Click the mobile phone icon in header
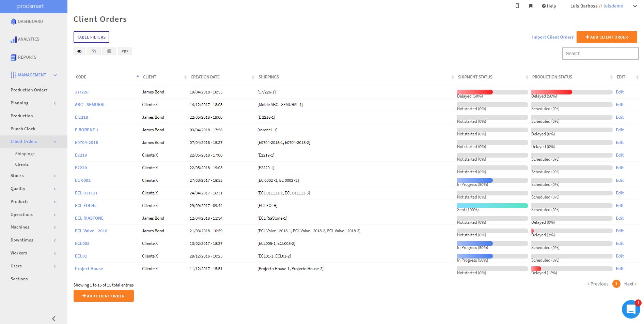644x324 pixels. (517, 6)
